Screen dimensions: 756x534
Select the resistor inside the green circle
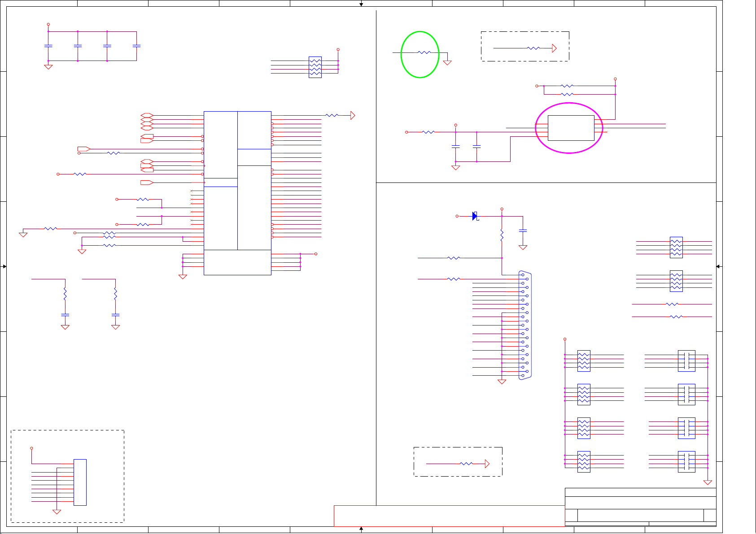[424, 52]
